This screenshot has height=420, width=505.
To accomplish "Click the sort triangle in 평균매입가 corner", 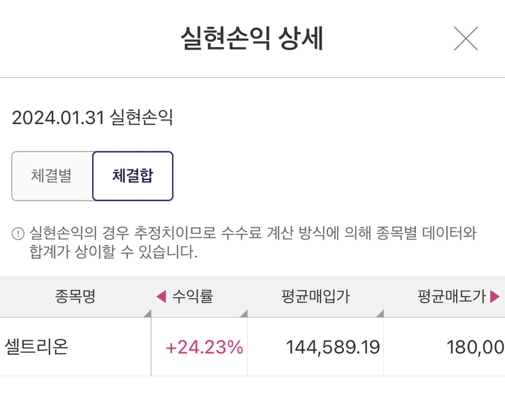I will 380,313.
